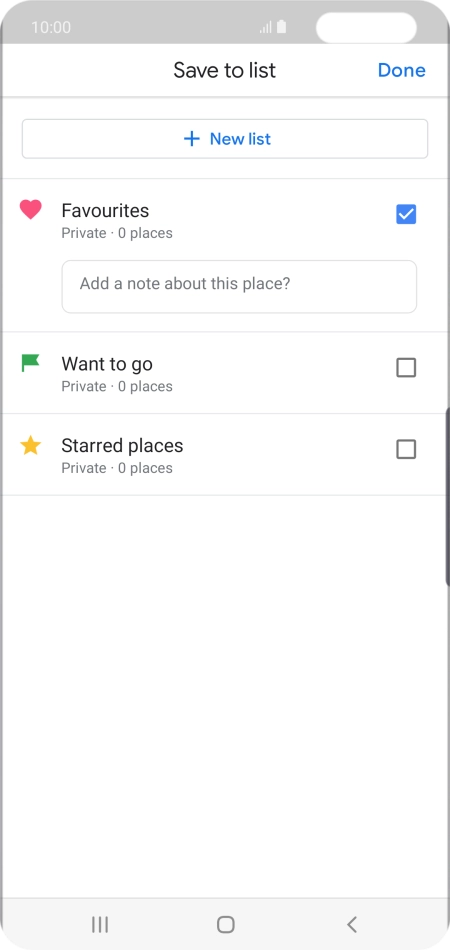The width and height of the screenshot is (450, 950).
Task: Tap Done to save the list selection
Action: [x=402, y=70]
